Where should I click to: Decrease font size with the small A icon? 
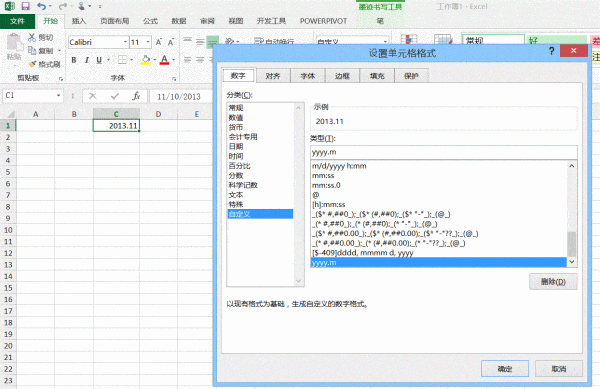coord(171,42)
